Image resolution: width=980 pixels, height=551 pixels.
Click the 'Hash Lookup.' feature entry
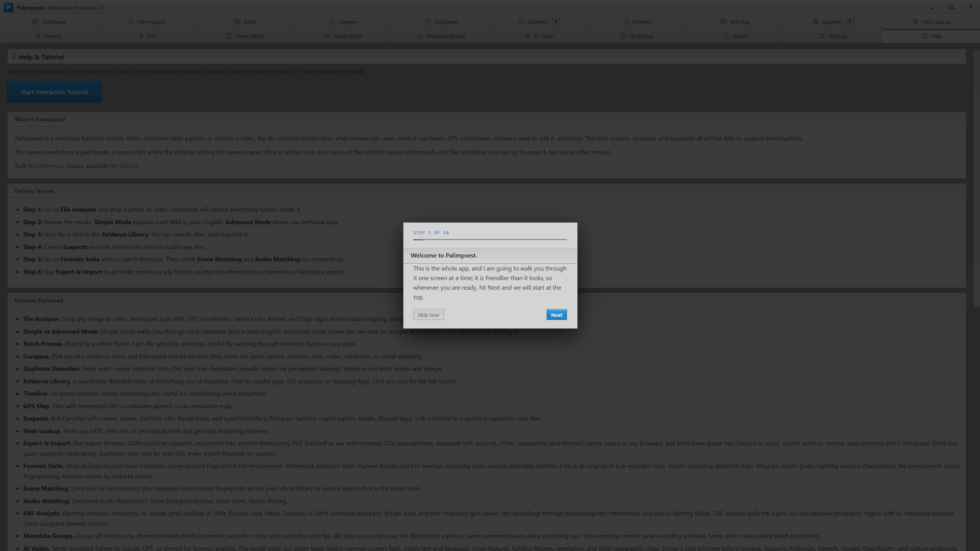tap(146, 431)
